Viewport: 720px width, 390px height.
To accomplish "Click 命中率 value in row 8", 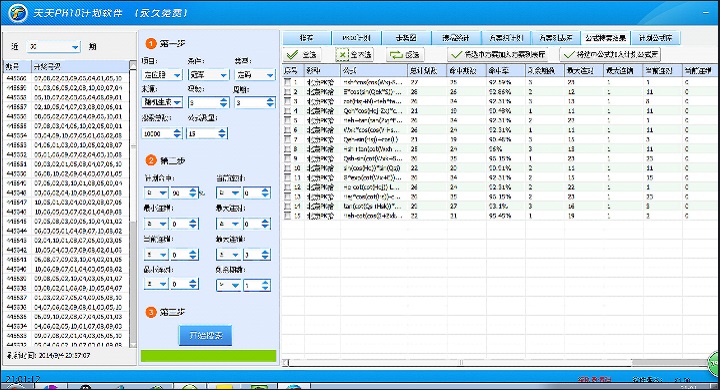I will coord(506,149).
